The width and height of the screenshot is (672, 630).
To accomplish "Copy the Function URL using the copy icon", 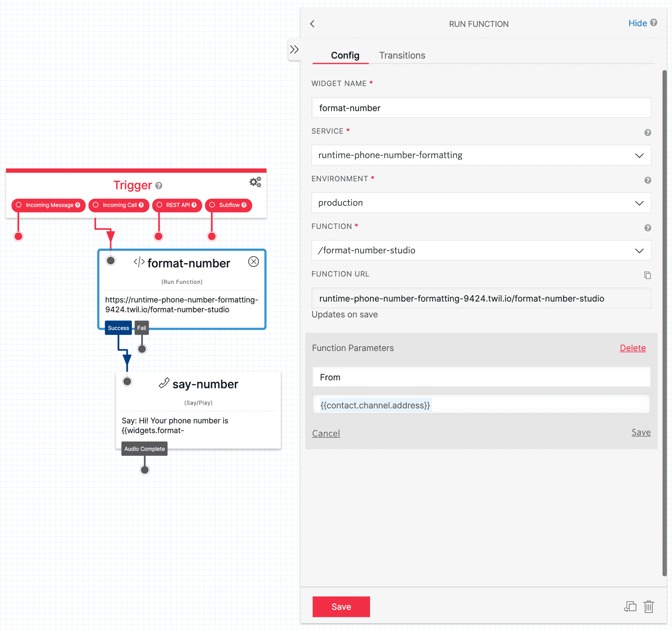I will (x=647, y=275).
